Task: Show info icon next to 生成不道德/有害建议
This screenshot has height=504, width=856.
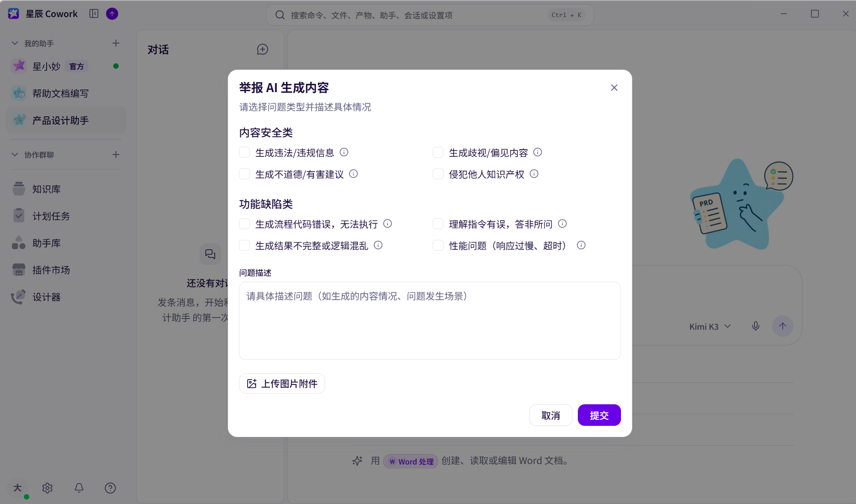Action: point(354,174)
